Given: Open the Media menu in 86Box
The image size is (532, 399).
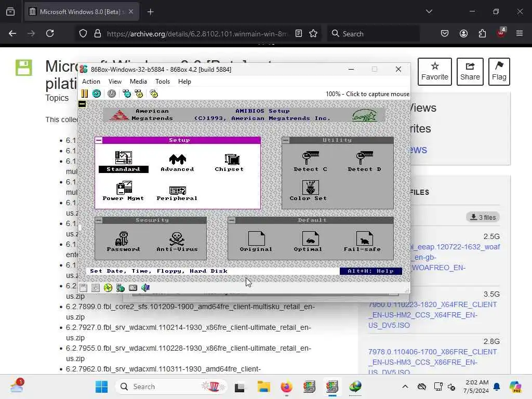Looking at the screenshot, I should [138, 82].
